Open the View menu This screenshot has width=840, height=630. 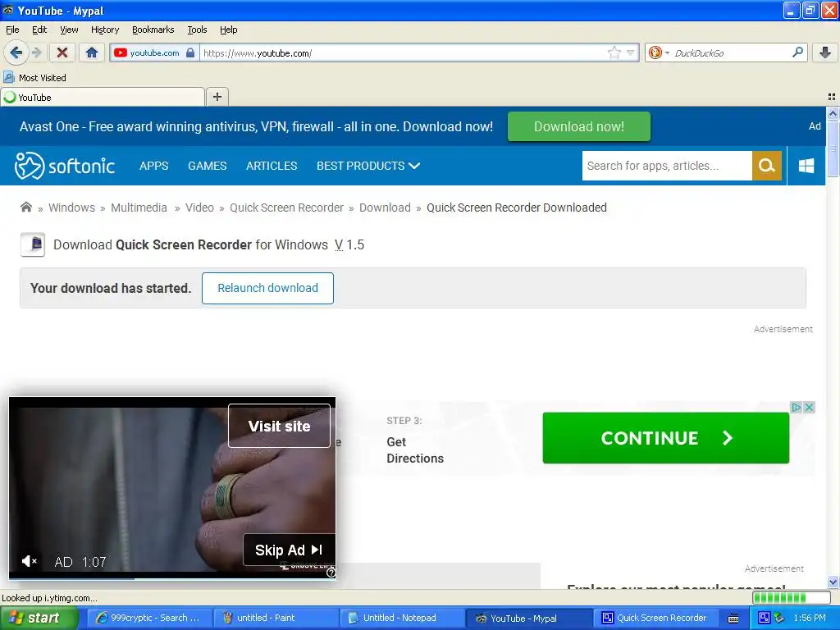point(69,30)
